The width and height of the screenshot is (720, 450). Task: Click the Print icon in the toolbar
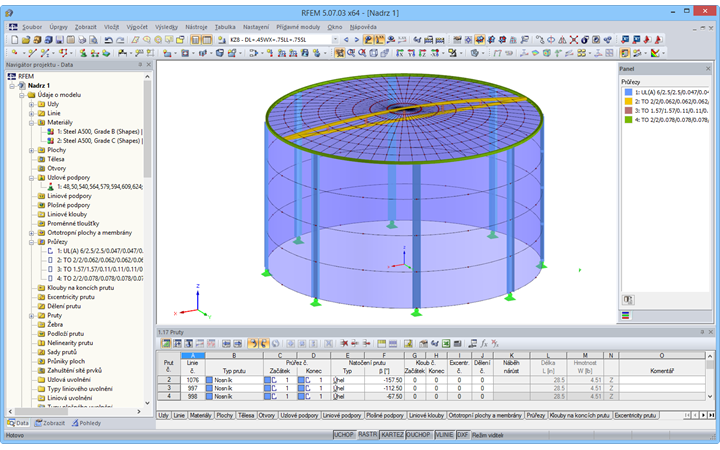coord(82,40)
